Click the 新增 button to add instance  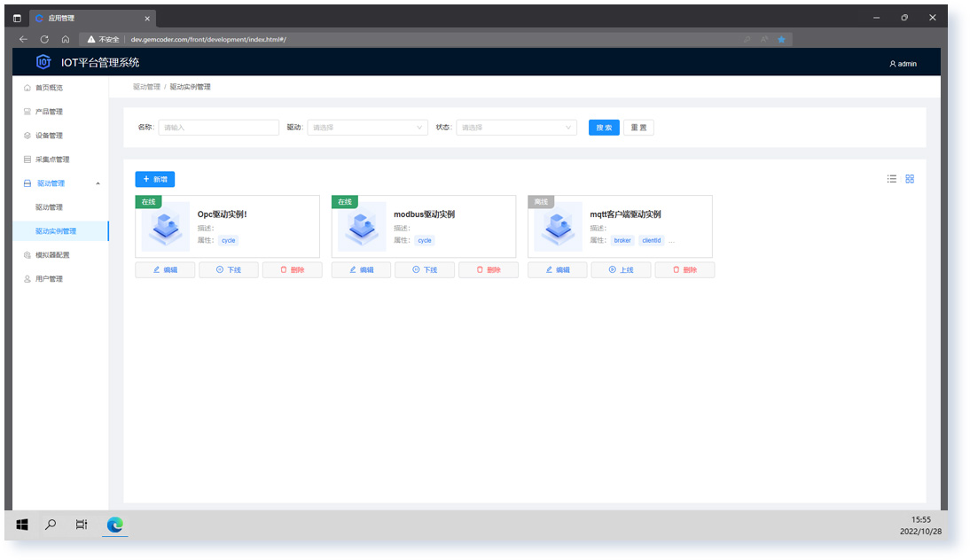(155, 179)
